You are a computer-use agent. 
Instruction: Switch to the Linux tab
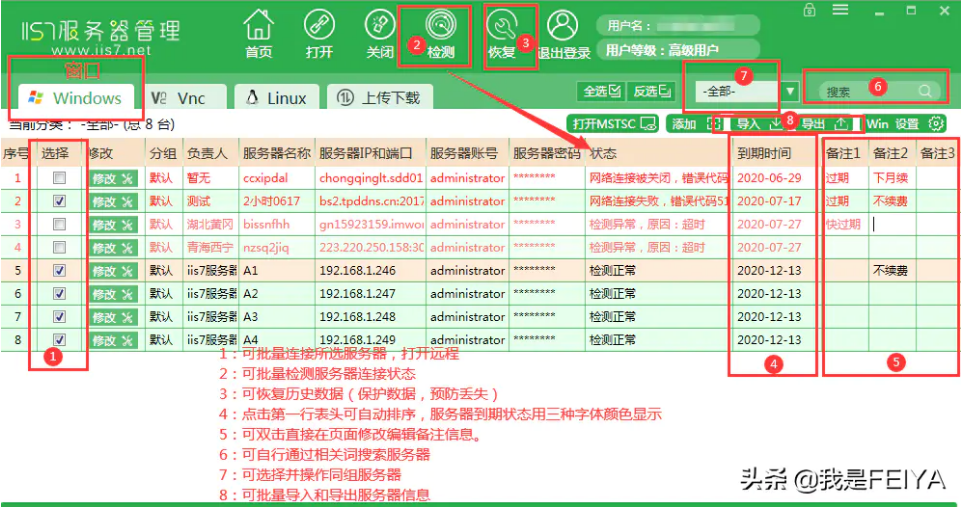[276, 98]
